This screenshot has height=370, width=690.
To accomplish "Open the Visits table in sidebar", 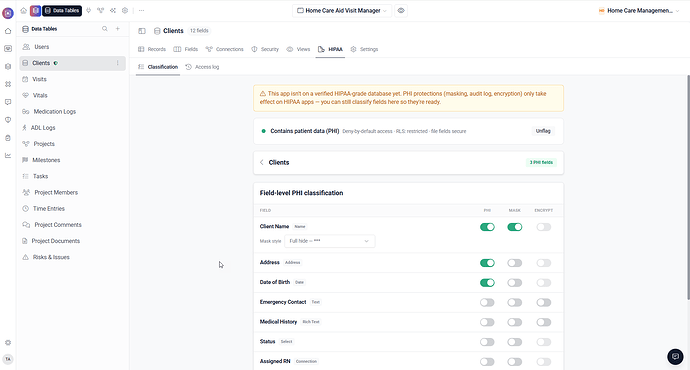I will pyautogui.click(x=73, y=79).
